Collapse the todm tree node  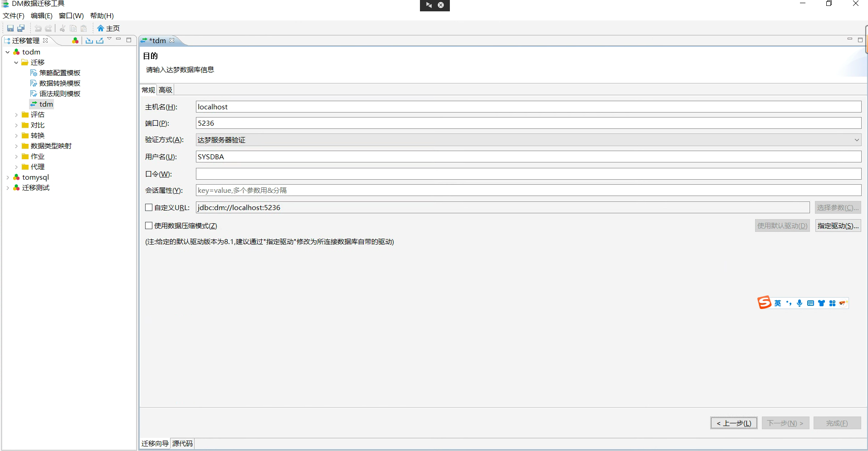pos(6,52)
